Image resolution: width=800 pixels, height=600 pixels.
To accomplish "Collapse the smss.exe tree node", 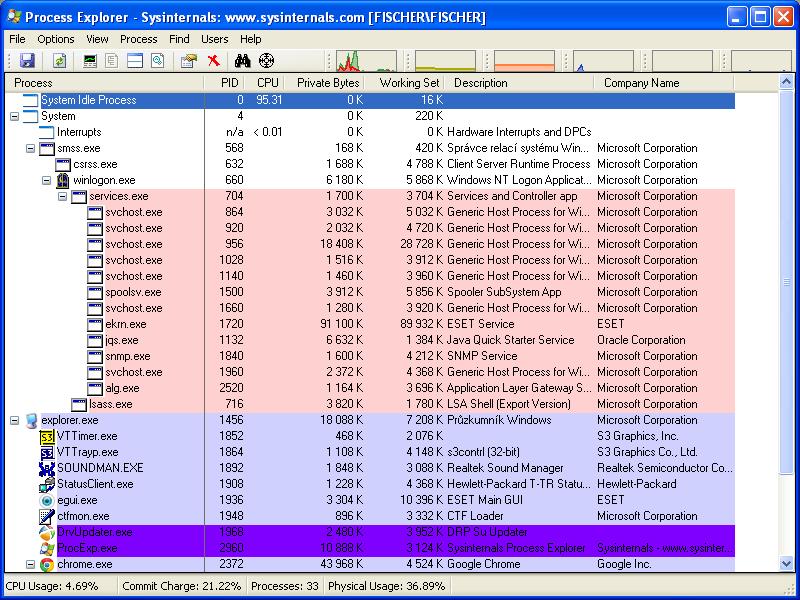I will tap(31, 148).
